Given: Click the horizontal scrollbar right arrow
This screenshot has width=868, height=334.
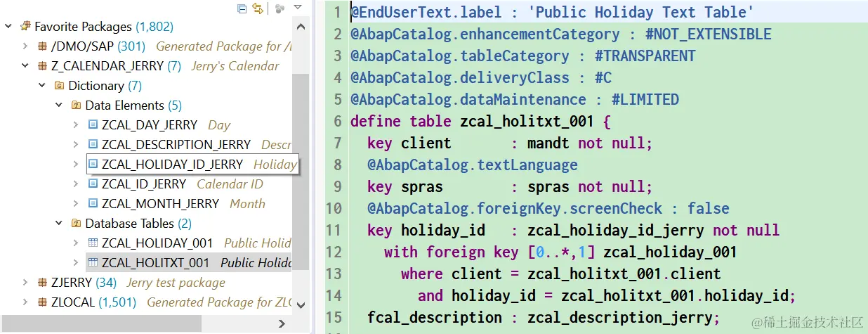Looking at the screenshot, I should (282, 323).
